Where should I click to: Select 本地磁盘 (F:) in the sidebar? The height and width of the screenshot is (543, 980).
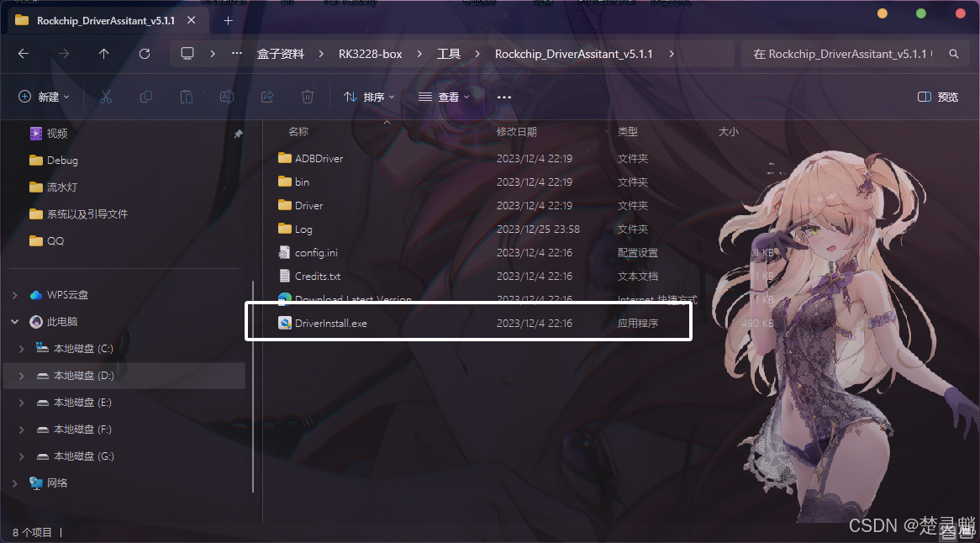pyautogui.click(x=82, y=430)
